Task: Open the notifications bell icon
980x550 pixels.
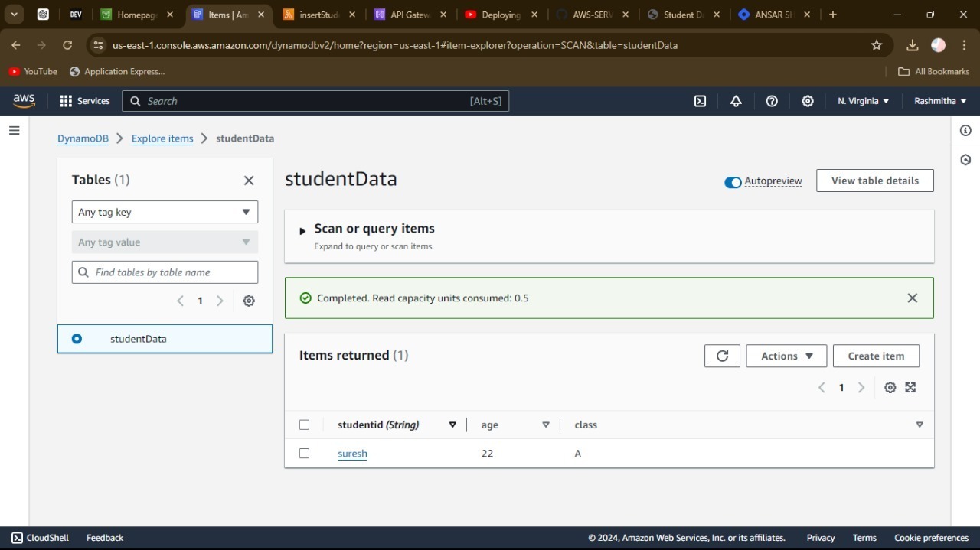Action: (736, 101)
